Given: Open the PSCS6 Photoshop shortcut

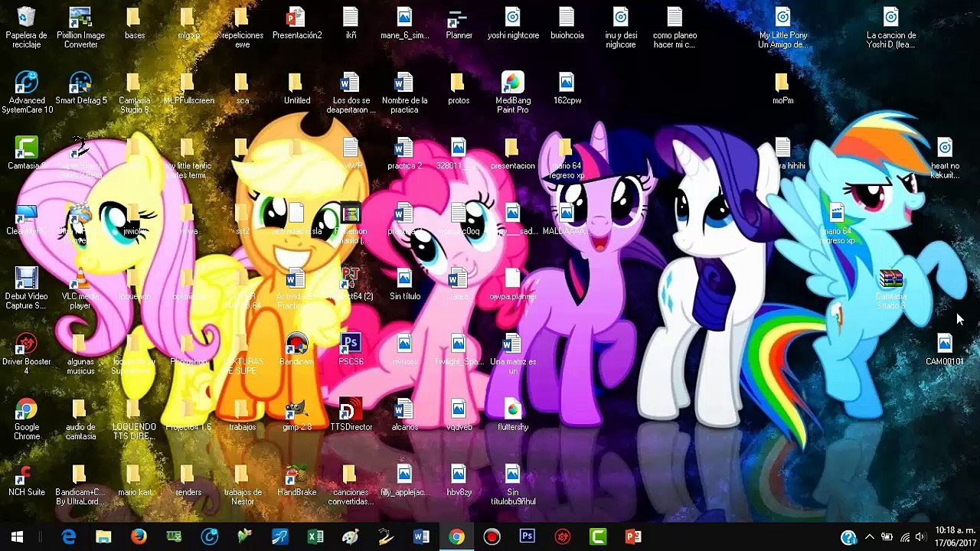Looking at the screenshot, I should pos(351,350).
